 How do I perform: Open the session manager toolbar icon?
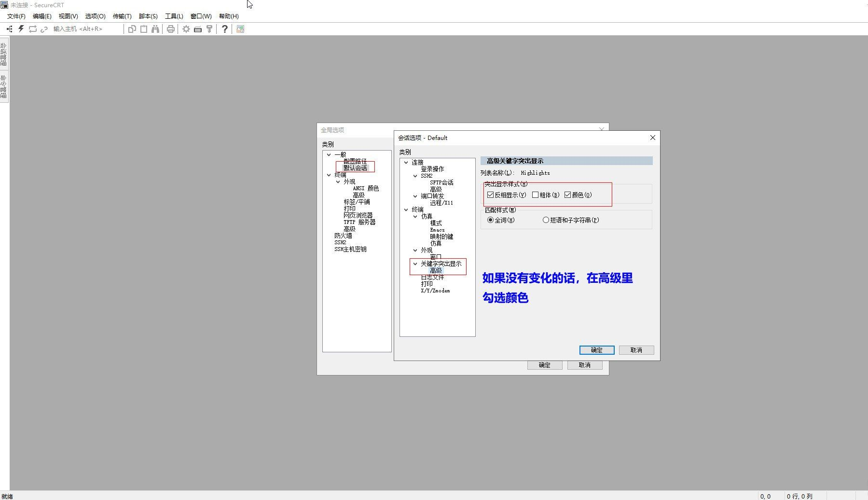coord(9,29)
